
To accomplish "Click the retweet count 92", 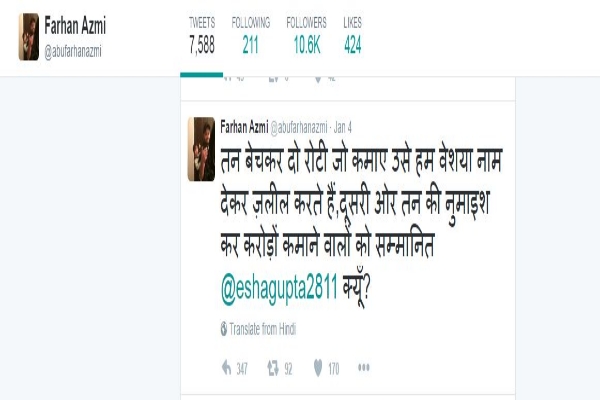I will coord(288,369).
